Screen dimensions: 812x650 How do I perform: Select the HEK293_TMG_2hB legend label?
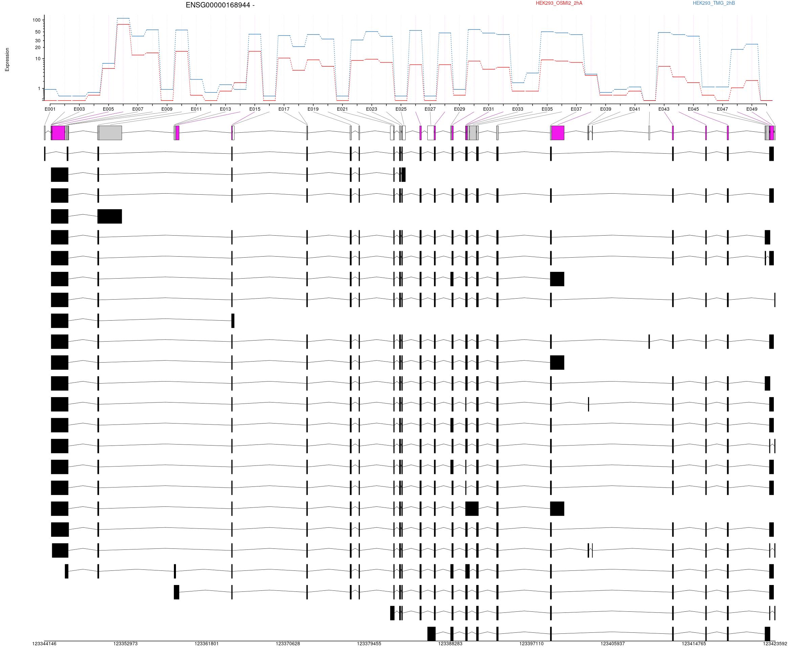pos(714,3)
